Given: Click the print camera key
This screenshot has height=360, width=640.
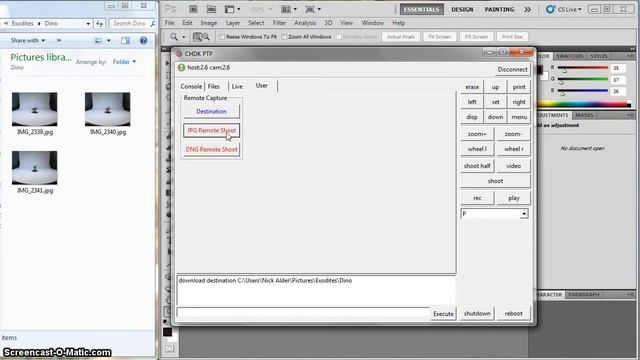Looking at the screenshot, I should tap(519, 87).
